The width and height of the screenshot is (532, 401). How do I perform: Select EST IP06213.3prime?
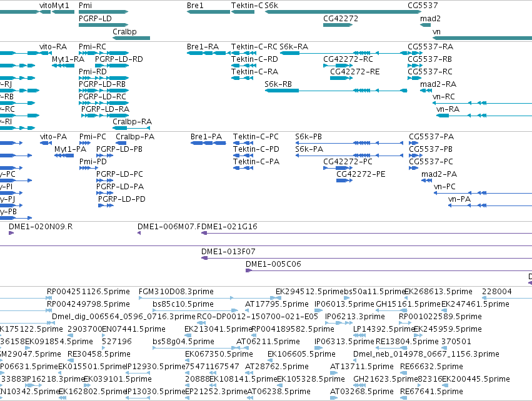point(355,317)
